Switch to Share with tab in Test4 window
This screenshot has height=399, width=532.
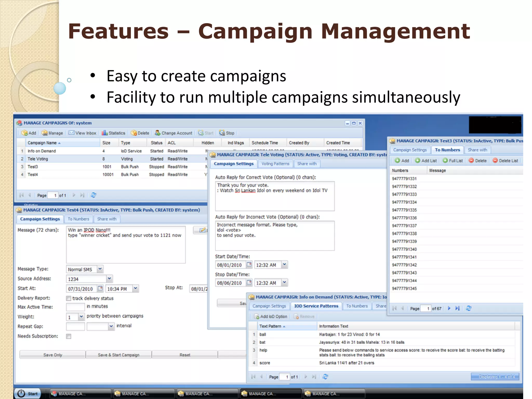107,219
